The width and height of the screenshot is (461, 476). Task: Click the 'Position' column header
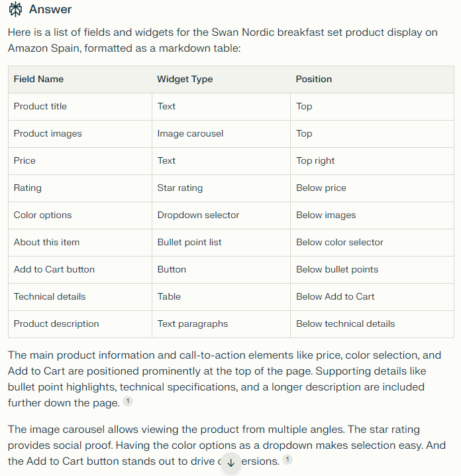[314, 79]
